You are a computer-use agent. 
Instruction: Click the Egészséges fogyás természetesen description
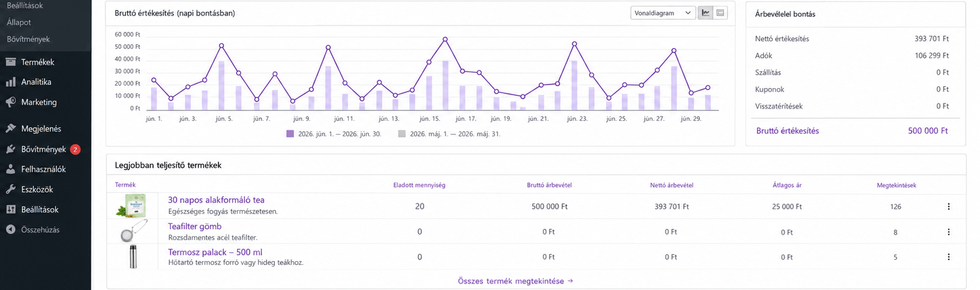(x=223, y=211)
